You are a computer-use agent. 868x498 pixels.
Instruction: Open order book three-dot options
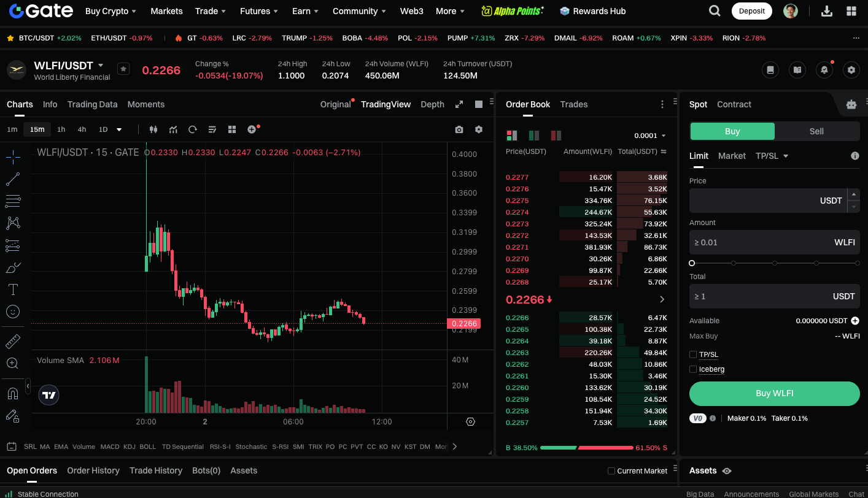[662, 104]
